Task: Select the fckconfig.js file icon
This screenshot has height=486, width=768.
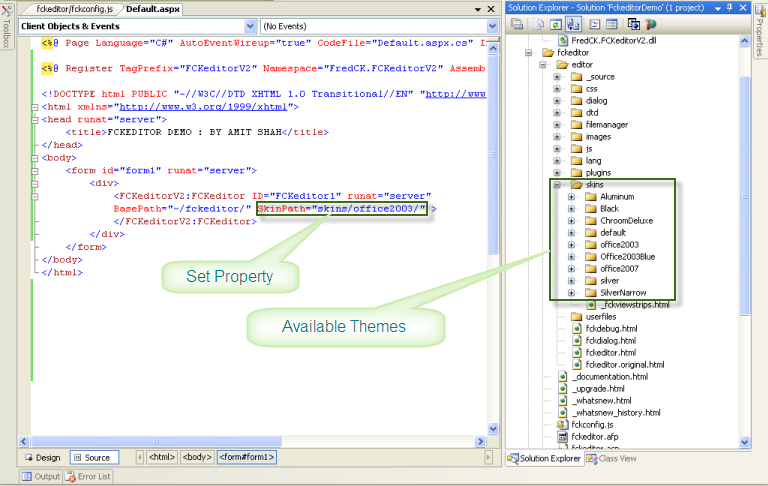Action: click(563, 425)
